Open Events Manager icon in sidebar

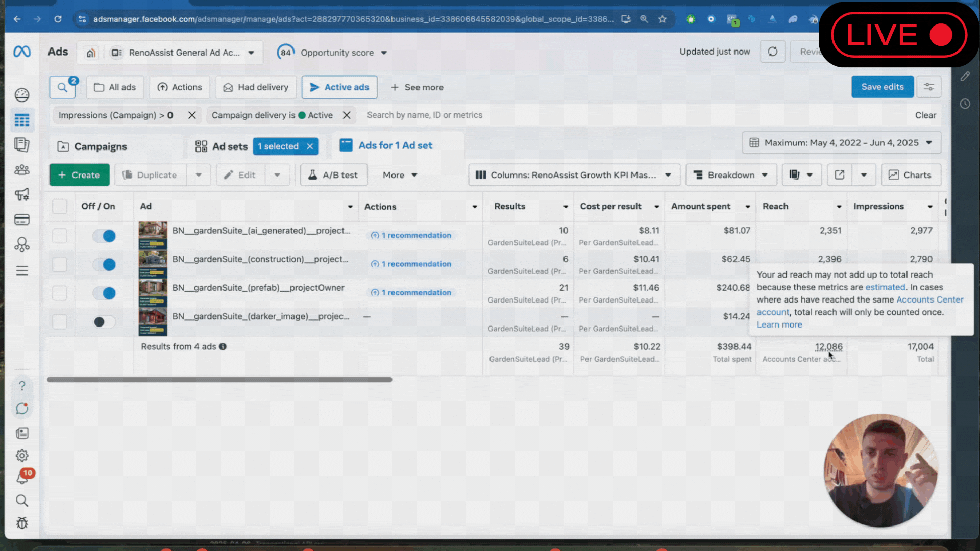coord(22,245)
